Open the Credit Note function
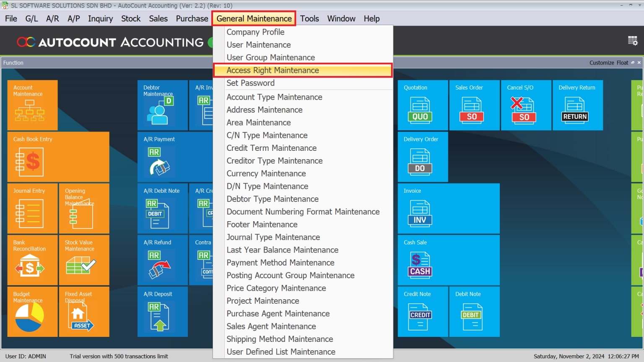 click(x=423, y=311)
